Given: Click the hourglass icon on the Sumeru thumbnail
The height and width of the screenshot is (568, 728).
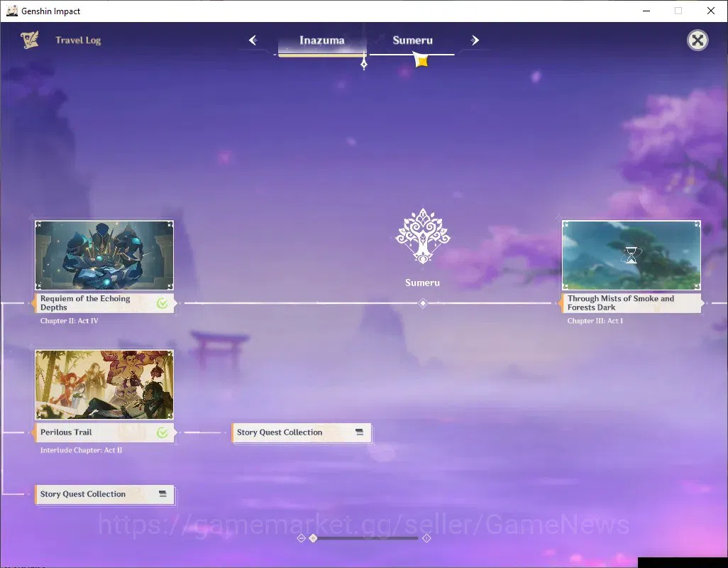Looking at the screenshot, I should tap(632, 256).
